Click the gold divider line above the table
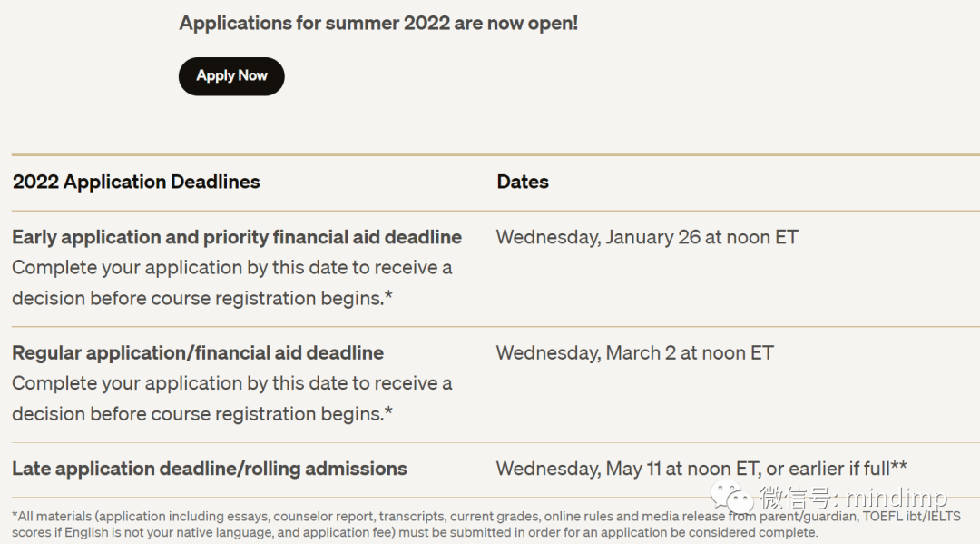The width and height of the screenshot is (980, 544). tap(495, 154)
